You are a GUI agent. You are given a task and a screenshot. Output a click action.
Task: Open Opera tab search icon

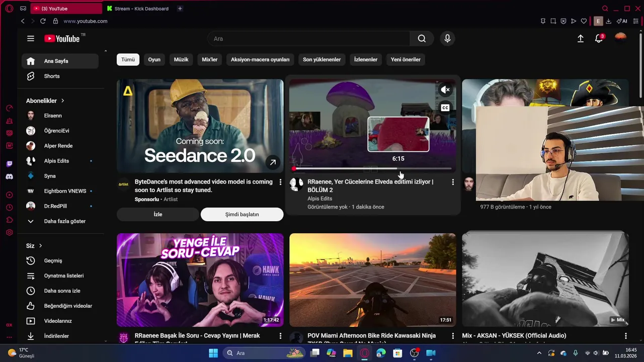605,9
